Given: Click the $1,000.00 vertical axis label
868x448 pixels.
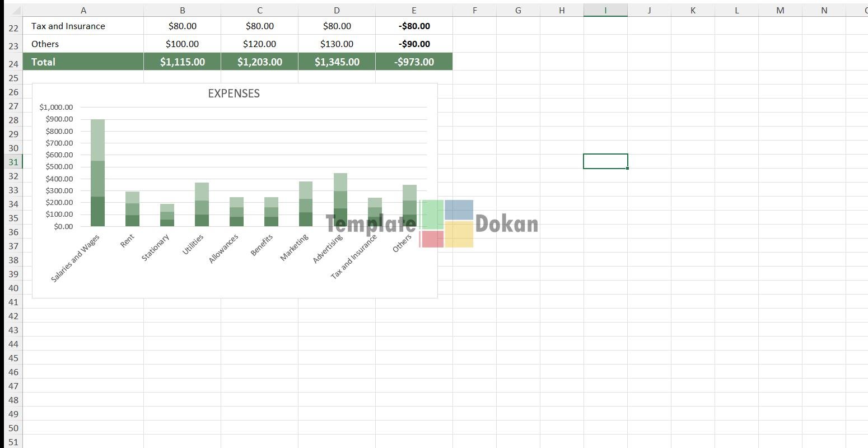Looking at the screenshot, I should 56,107.
